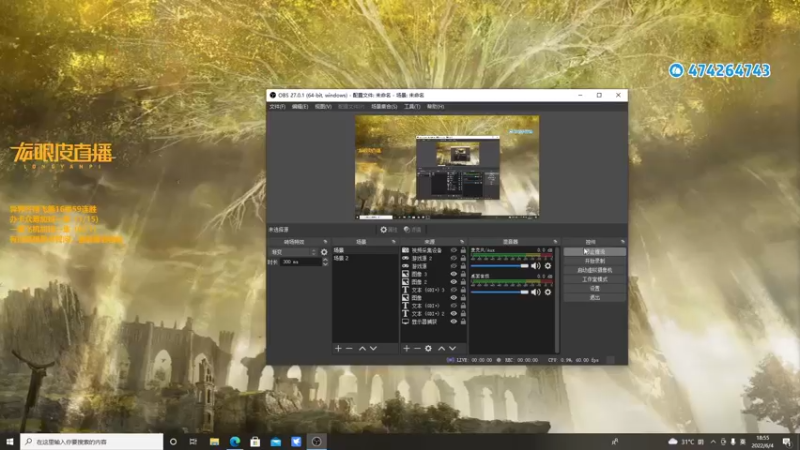Open the 文件(F) menu

(x=277, y=107)
